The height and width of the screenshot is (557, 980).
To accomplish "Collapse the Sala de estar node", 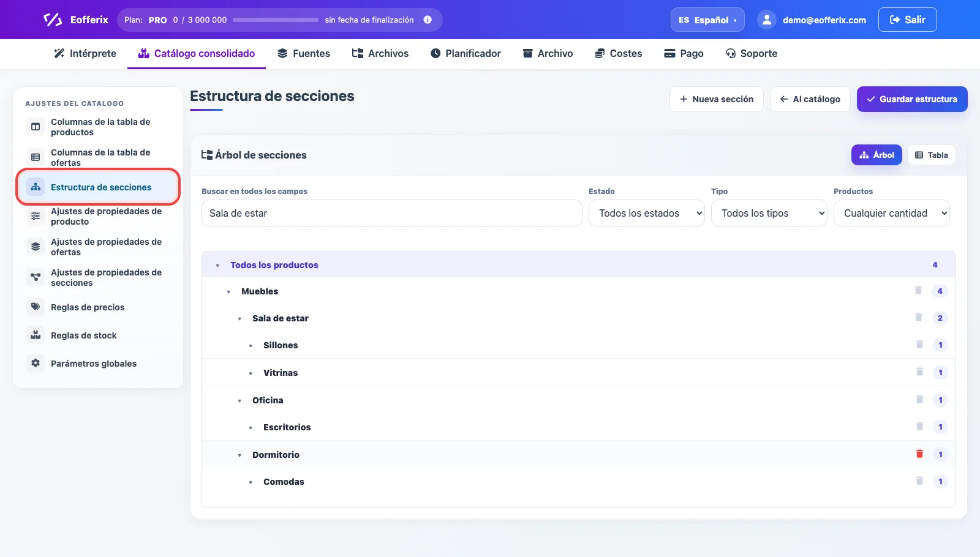I will 239,319.
